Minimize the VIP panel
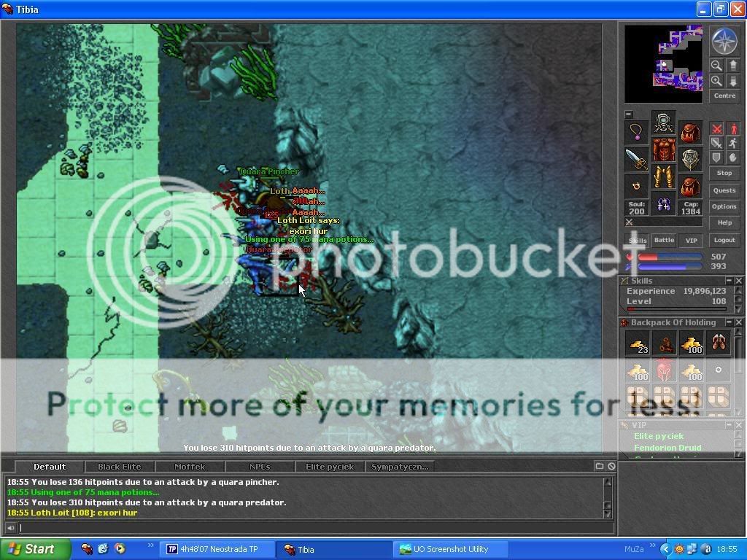Viewport: 747px width, 560px height. [729, 425]
